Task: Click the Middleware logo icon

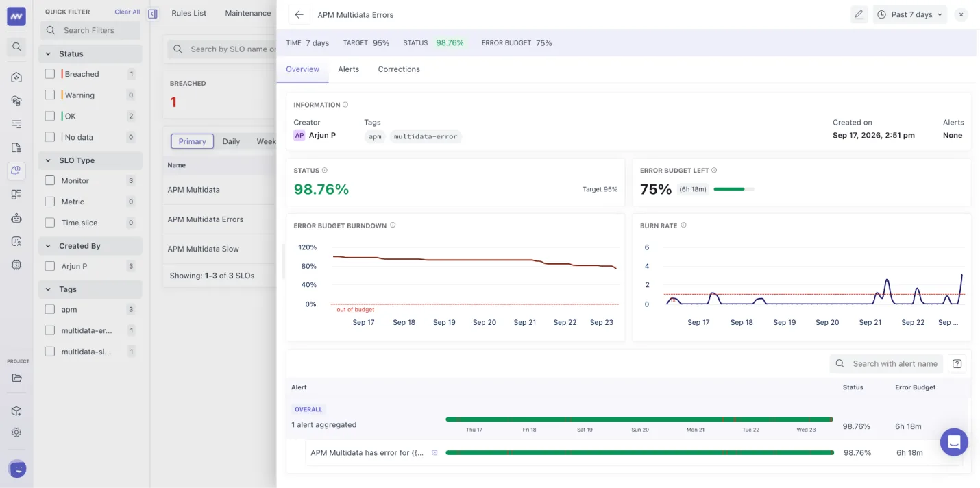Action: point(16,16)
